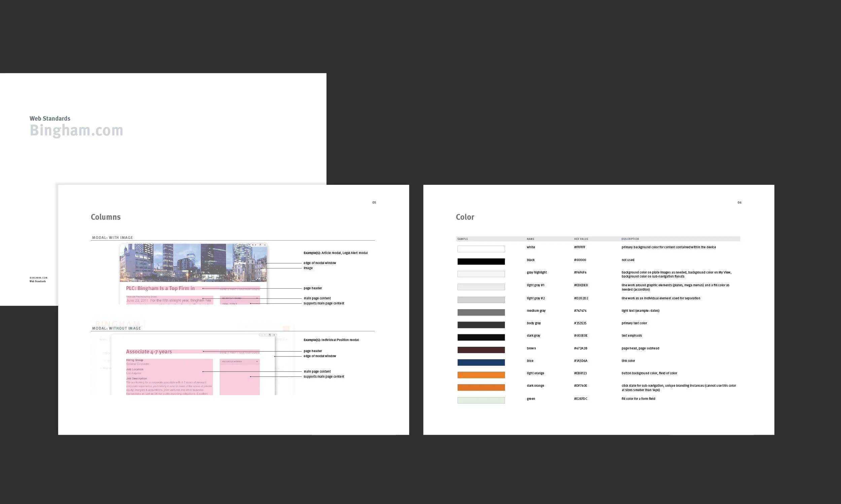Screen dimensions: 841x504
Task: Click the next arrow in the city-image modal
Action: (x=256, y=245)
